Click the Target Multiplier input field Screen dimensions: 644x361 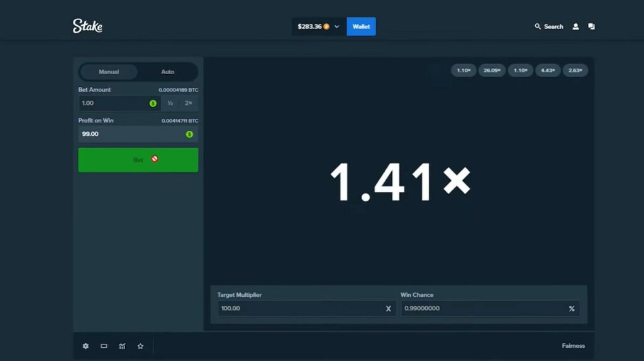(x=299, y=308)
